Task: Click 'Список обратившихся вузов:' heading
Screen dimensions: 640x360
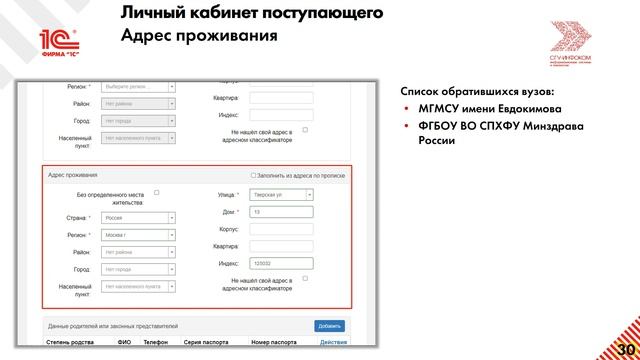Action: point(477,91)
